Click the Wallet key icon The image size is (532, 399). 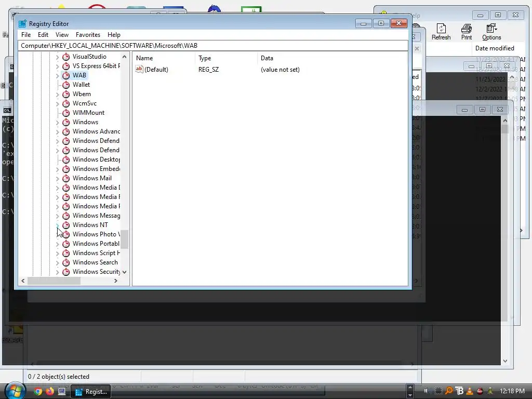click(x=66, y=85)
